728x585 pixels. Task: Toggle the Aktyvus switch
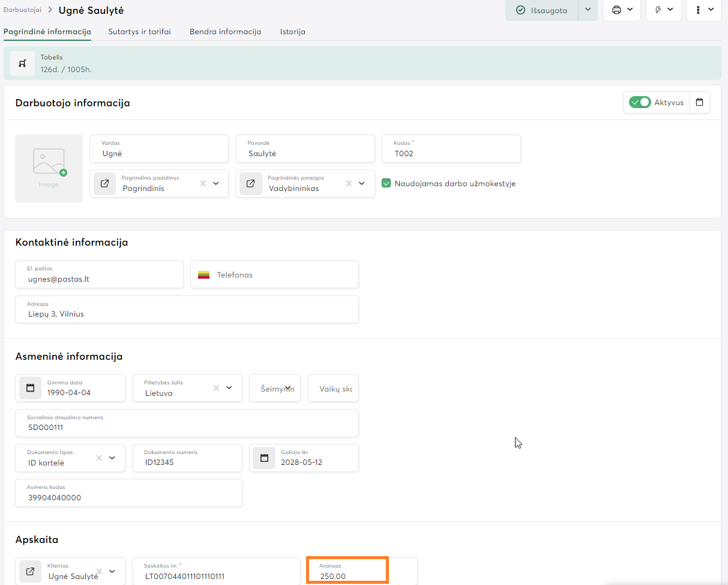(640, 103)
